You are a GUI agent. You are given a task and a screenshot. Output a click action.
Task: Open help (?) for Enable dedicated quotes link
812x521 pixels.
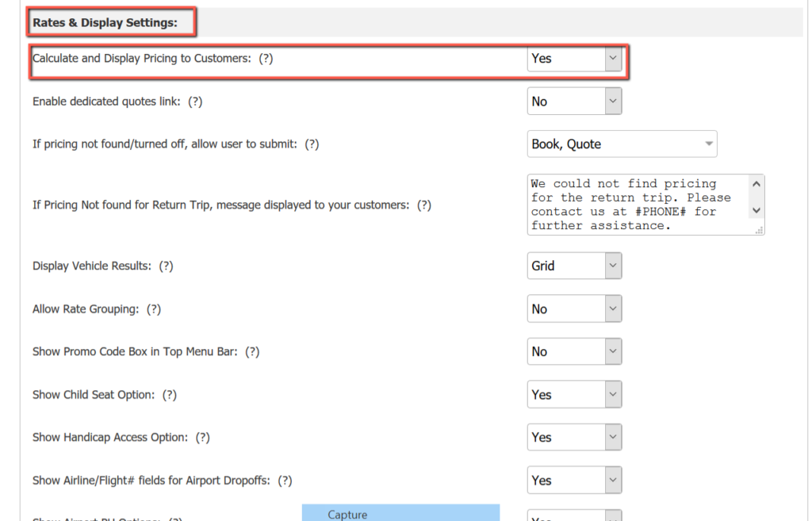(195, 102)
